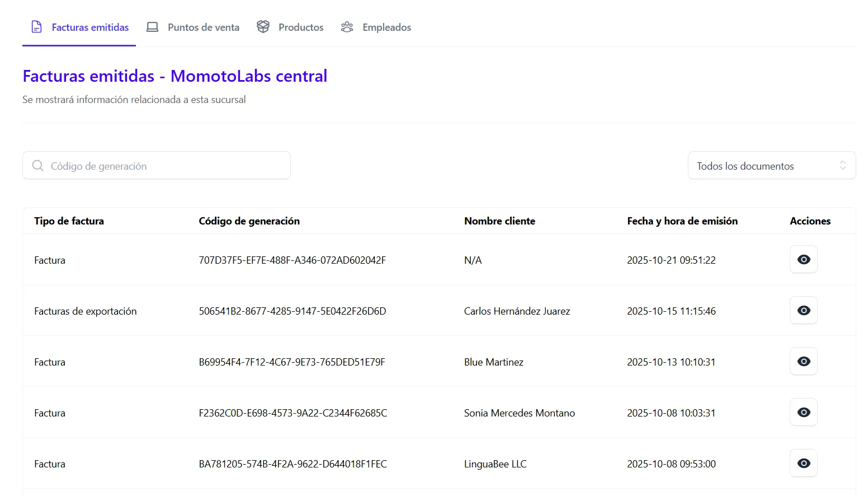Click generation code BA781205-574B-4F2A-9622-D644018F1FEC
868x496 pixels.
coord(293,464)
